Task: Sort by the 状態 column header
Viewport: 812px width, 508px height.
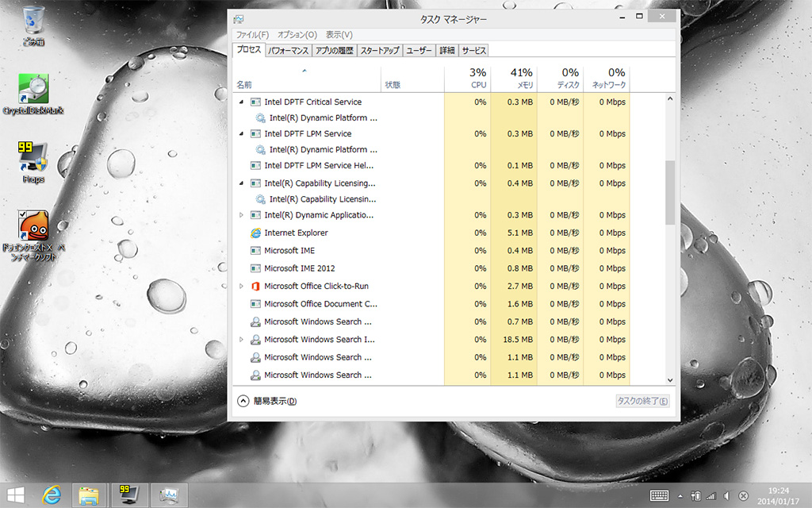Action: coord(412,79)
